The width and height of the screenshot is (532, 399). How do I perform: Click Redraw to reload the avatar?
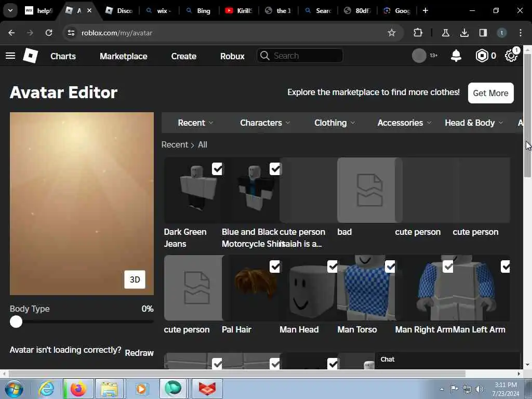tap(139, 353)
